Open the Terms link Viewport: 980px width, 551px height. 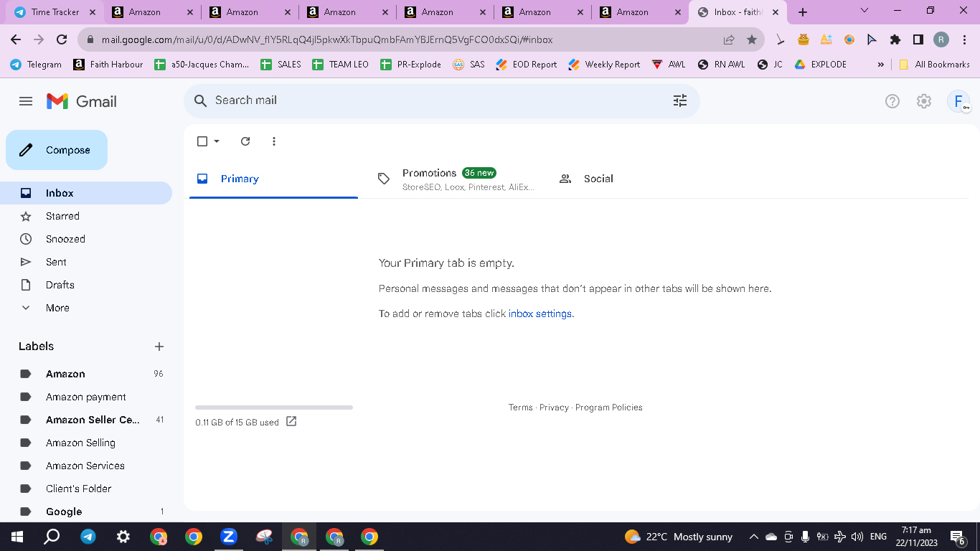coord(521,408)
